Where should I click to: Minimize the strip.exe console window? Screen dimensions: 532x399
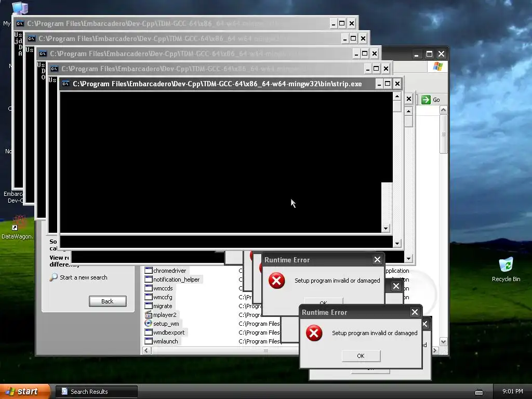[x=379, y=84]
